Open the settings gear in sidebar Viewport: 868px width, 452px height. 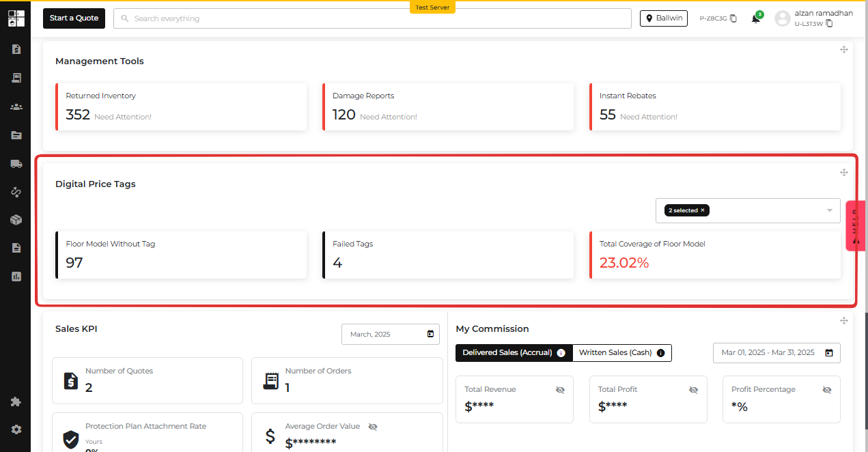[x=16, y=429]
